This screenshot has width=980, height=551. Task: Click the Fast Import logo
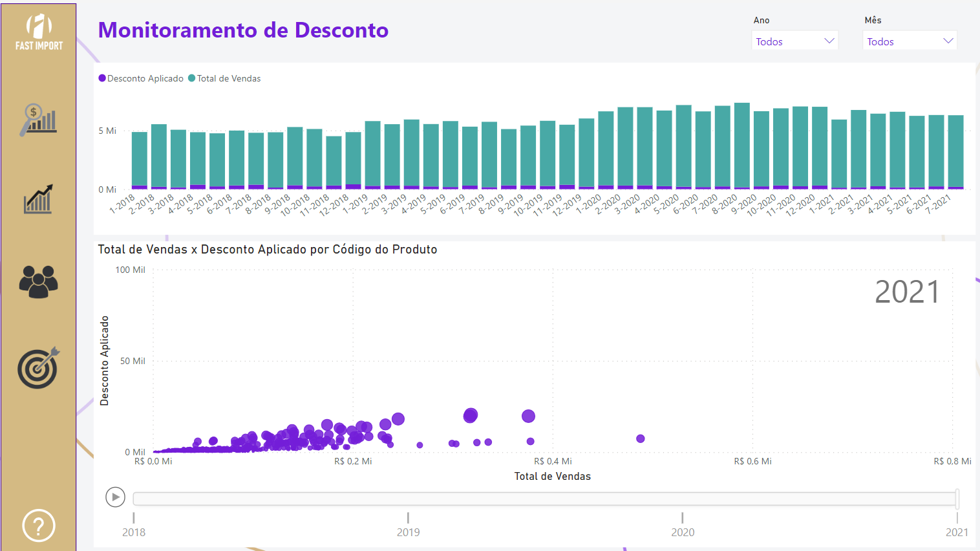pyautogui.click(x=39, y=32)
